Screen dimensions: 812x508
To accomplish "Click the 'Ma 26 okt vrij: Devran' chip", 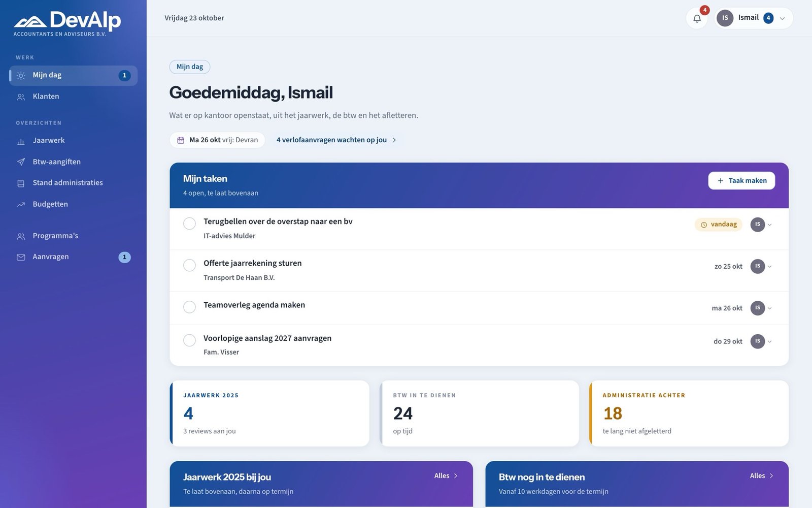I will click(217, 140).
